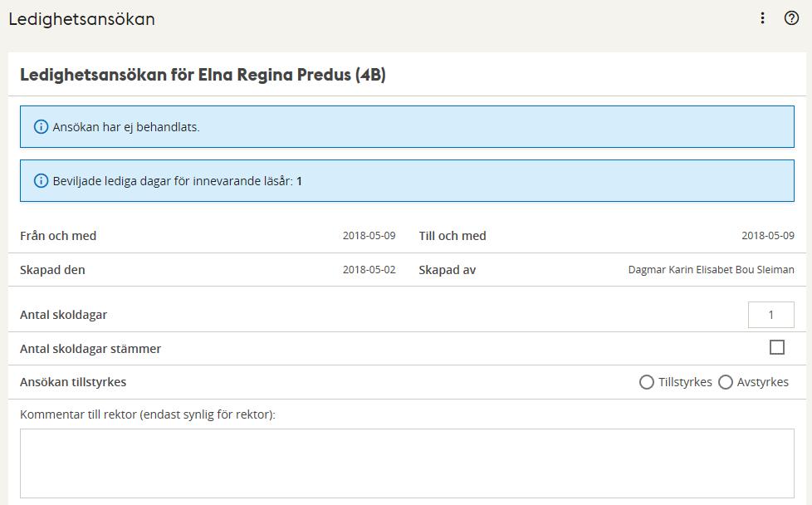Click the Skapad den date 2018-05-02
The height and width of the screenshot is (505, 812).
369,270
